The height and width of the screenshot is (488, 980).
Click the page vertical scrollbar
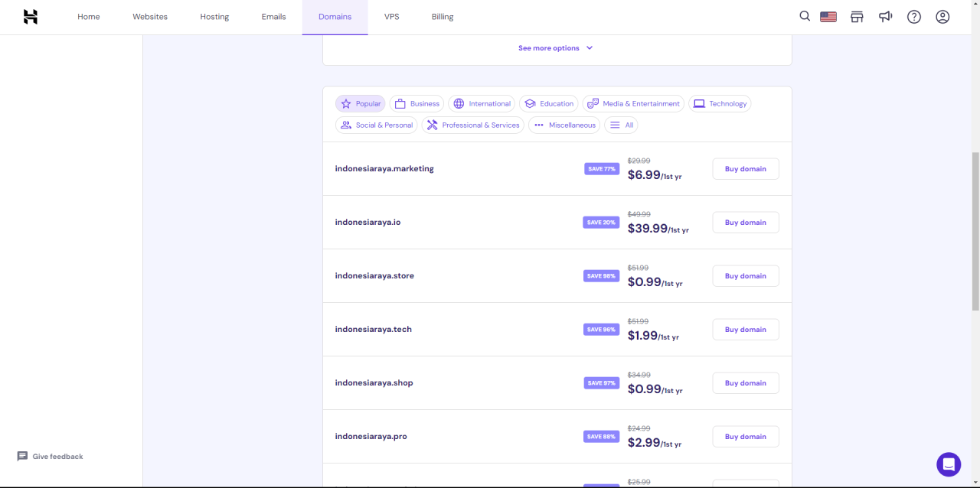tap(975, 229)
